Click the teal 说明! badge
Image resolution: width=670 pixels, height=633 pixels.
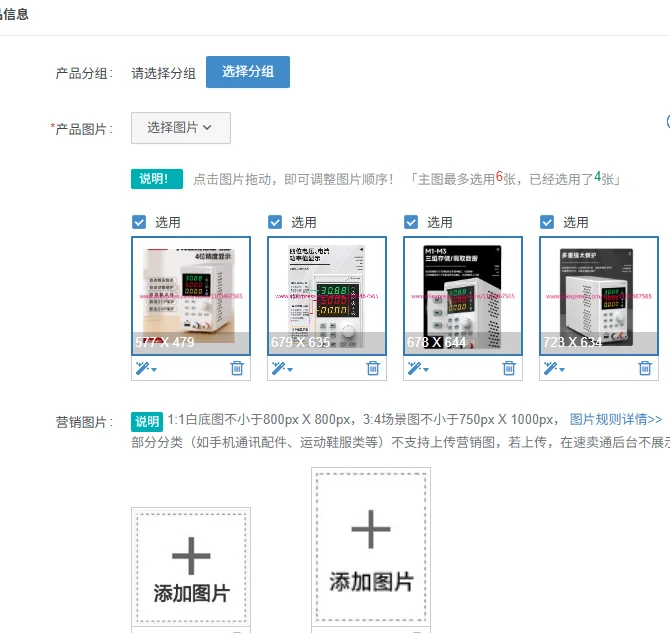coord(157,179)
